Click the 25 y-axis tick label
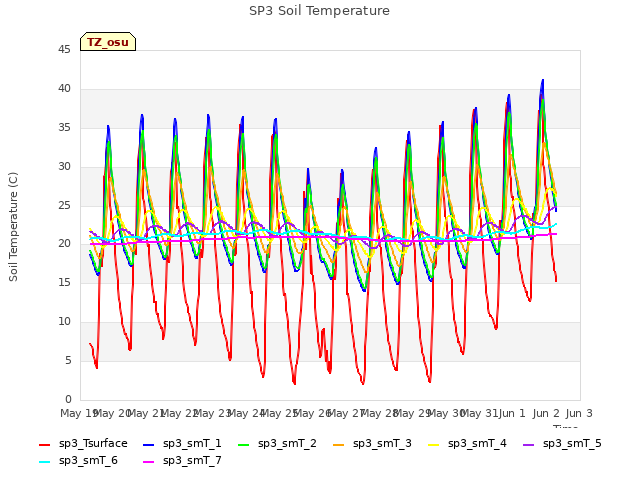The image size is (640, 480). pyautogui.click(x=64, y=205)
